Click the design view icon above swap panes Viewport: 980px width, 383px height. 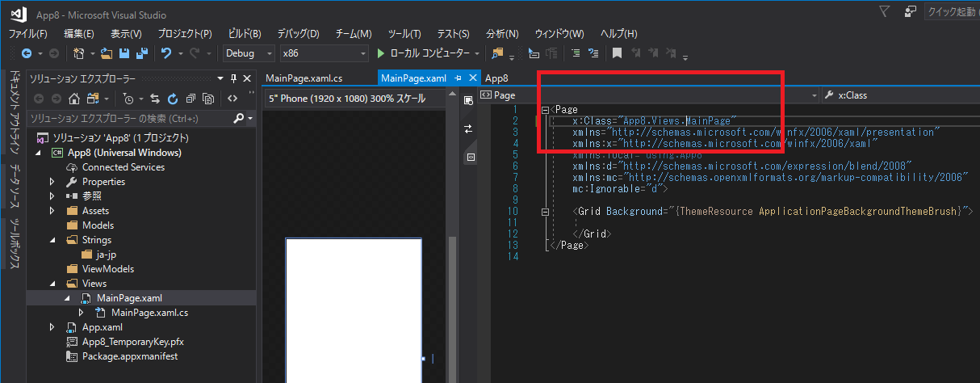(x=467, y=101)
